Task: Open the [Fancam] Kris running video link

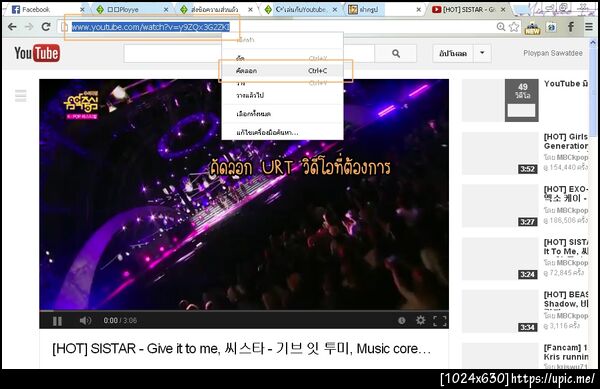Action: [x=566, y=352]
